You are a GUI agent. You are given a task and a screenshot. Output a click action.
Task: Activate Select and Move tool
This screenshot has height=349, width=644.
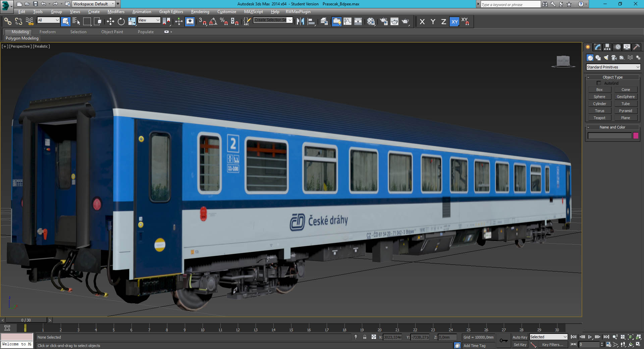[x=110, y=21]
